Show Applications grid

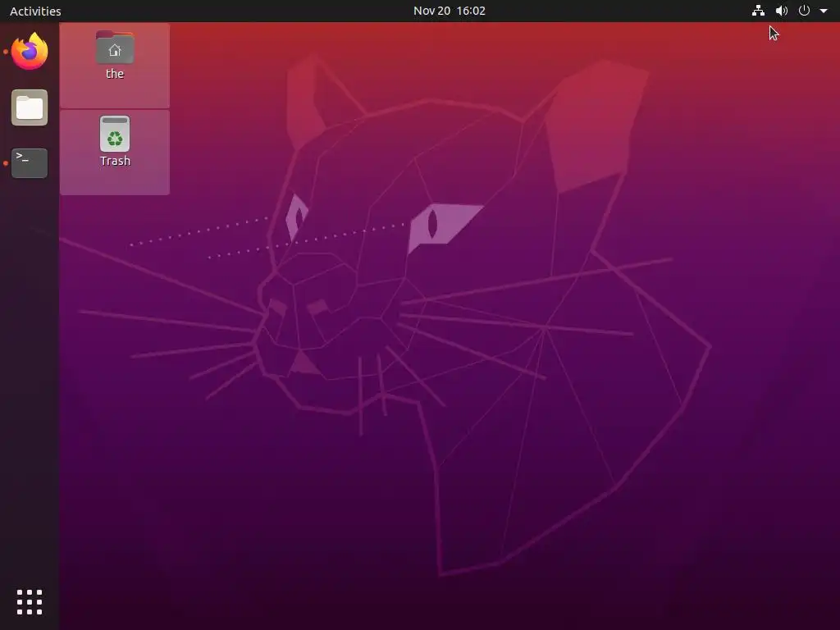pyautogui.click(x=30, y=602)
